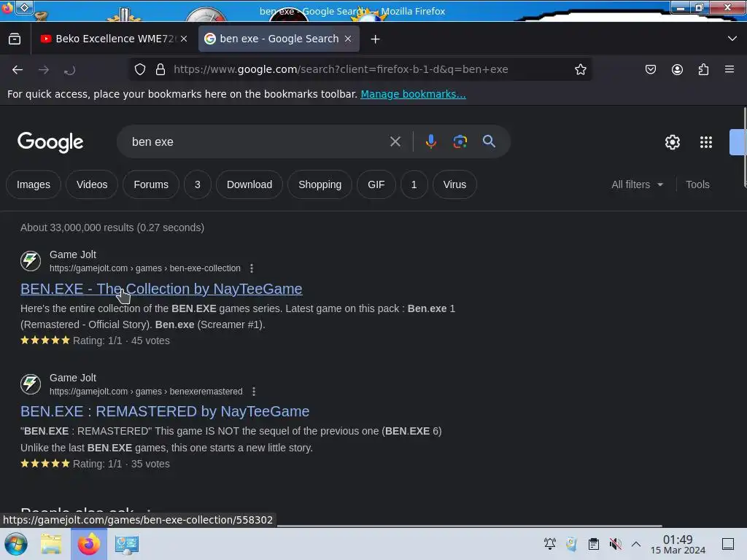Reload the current page
The image size is (747, 560).
coord(69,71)
